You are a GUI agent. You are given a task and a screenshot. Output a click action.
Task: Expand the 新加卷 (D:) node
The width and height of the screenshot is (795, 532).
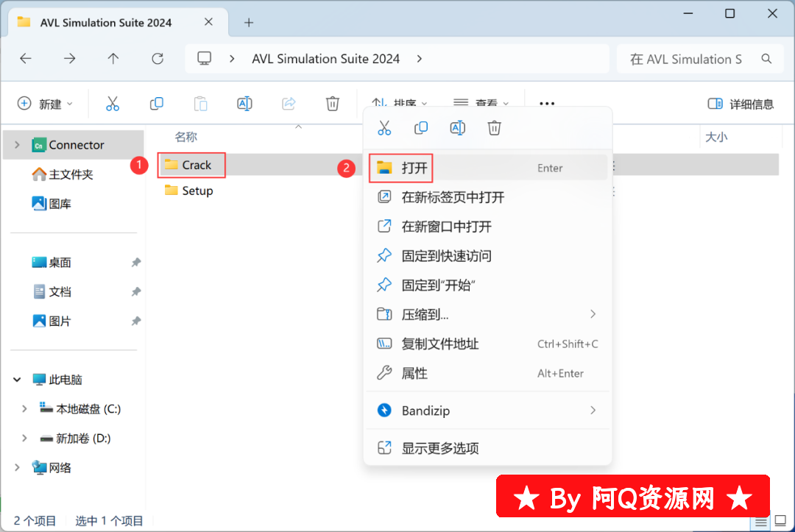pos(24,439)
